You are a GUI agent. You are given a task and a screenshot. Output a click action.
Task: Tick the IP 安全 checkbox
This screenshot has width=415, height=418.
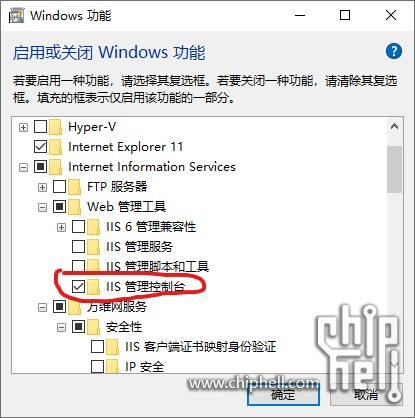click(97, 367)
